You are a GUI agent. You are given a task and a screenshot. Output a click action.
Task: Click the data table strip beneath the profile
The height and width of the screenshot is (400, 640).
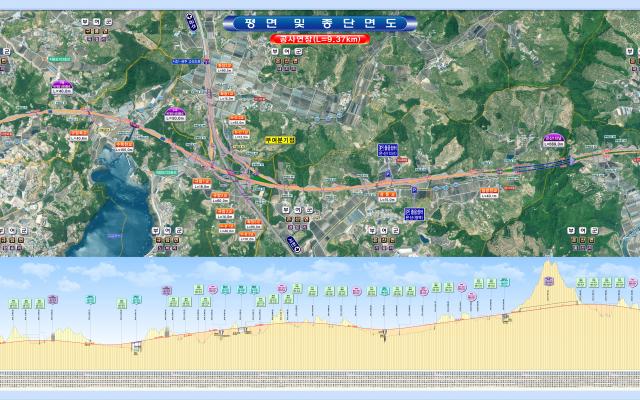[x=320, y=380]
